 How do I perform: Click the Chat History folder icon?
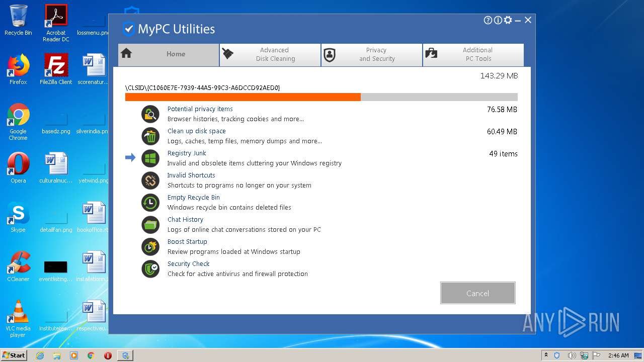pyautogui.click(x=150, y=225)
